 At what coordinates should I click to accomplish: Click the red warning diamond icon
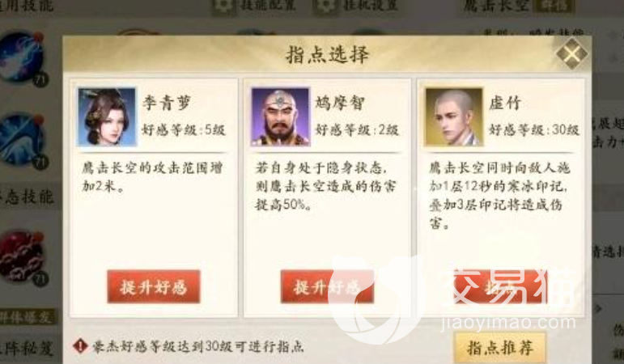pyautogui.click(x=80, y=346)
